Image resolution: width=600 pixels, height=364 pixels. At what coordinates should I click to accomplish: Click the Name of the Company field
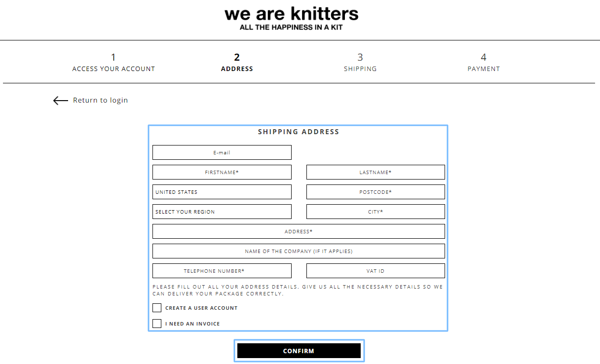click(299, 251)
